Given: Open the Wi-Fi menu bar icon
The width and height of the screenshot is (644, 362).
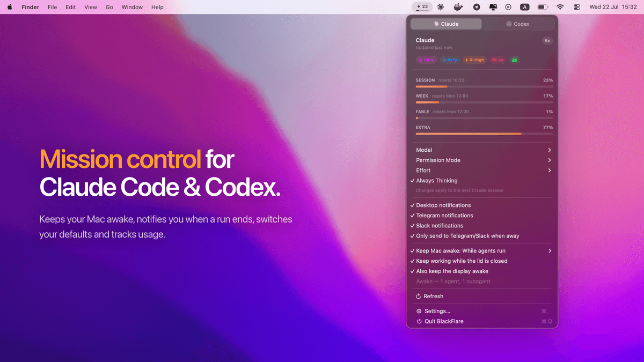Looking at the screenshot, I should (560, 7).
